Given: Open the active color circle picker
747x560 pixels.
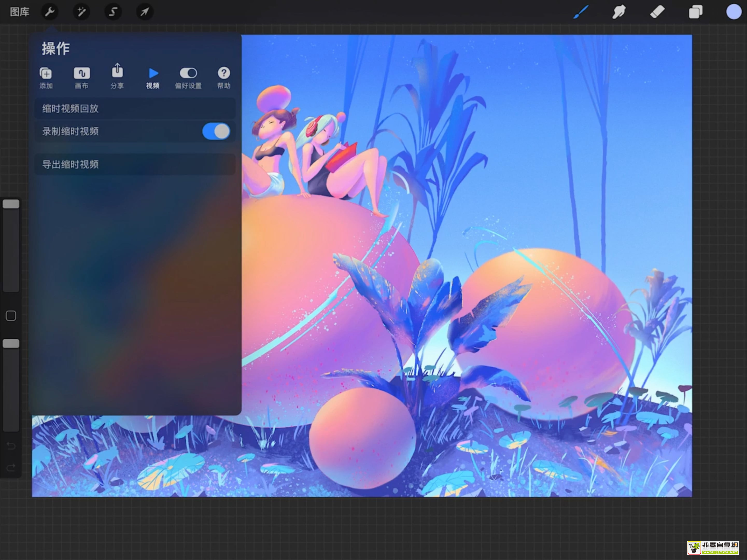Looking at the screenshot, I should coord(734,12).
